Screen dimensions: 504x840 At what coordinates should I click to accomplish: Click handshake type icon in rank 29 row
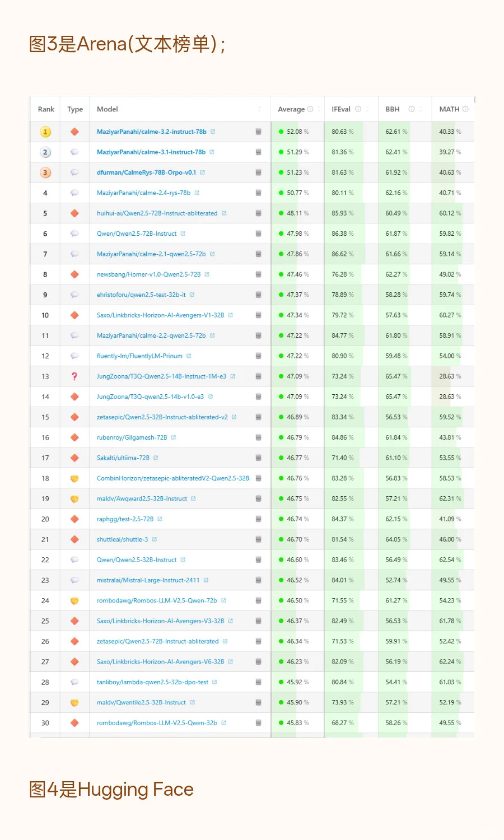[x=74, y=703]
